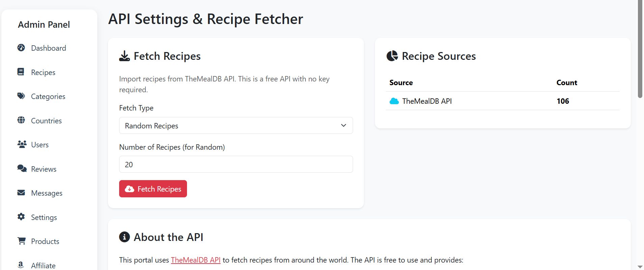
Task: Open the Fetch Type dropdown
Action: [x=236, y=125]
